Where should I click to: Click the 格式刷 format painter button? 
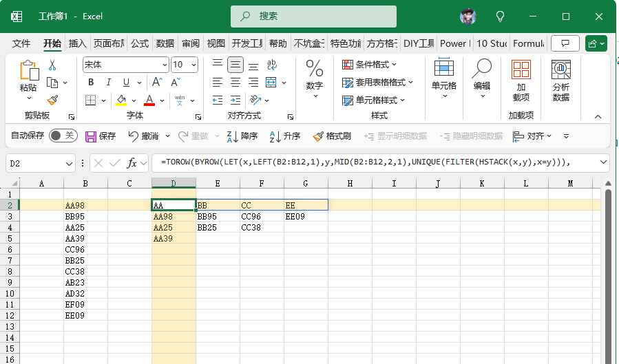pos(332,136)
